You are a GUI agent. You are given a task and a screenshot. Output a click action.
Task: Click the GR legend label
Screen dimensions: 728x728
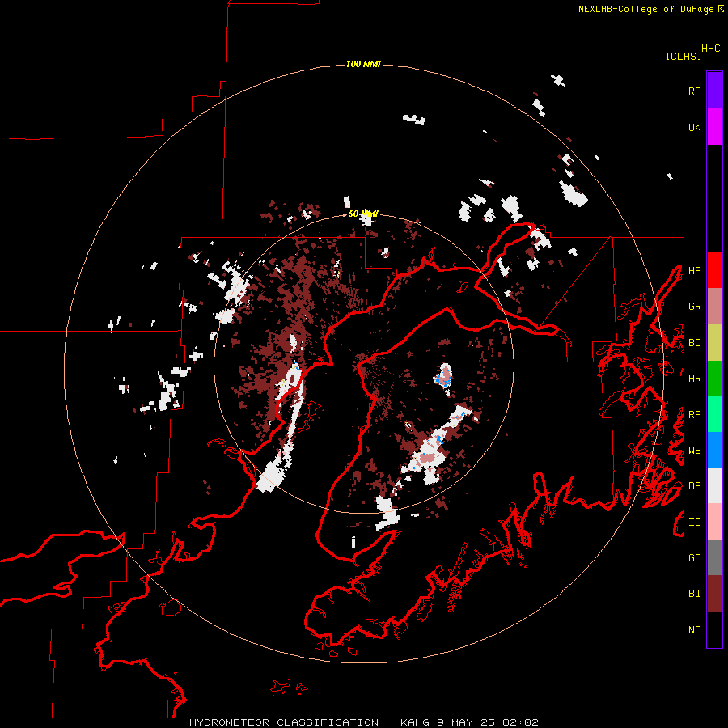click(694, 307)
